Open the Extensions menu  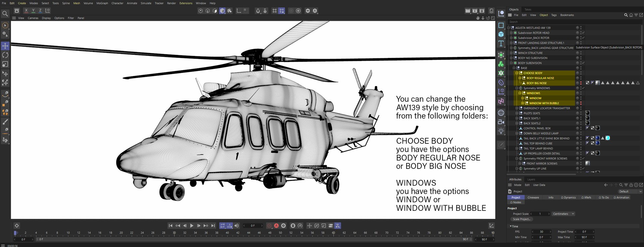click(x=186, y=3)
